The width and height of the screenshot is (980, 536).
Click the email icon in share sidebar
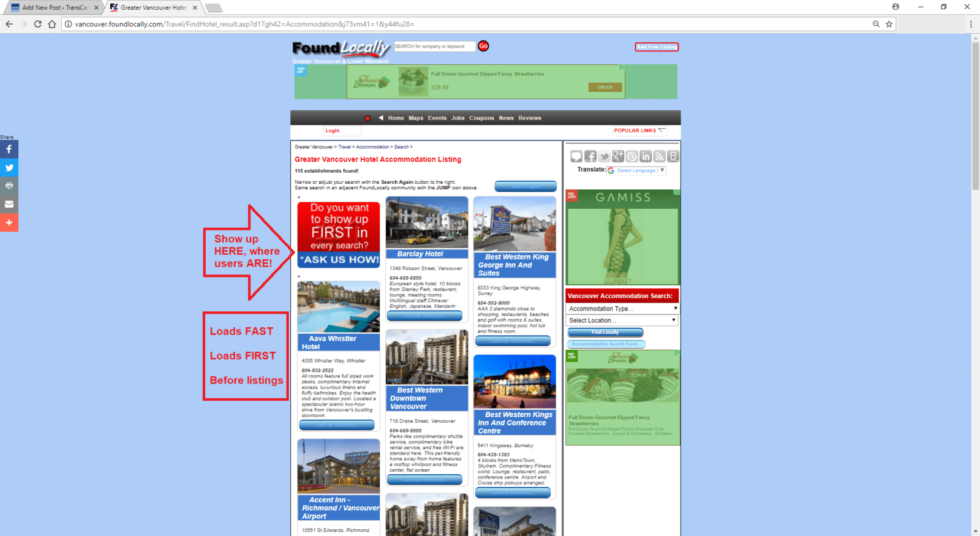pos(9,204)
